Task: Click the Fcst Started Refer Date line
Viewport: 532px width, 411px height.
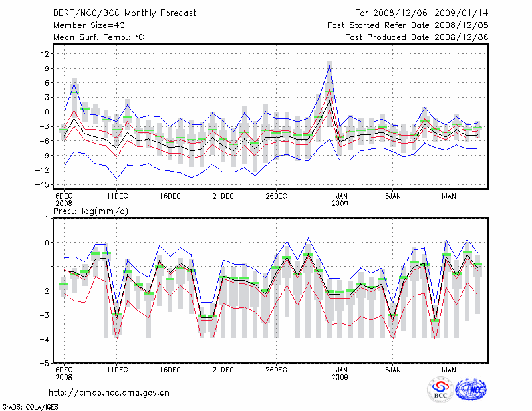Action: click(x=408, y=25)
